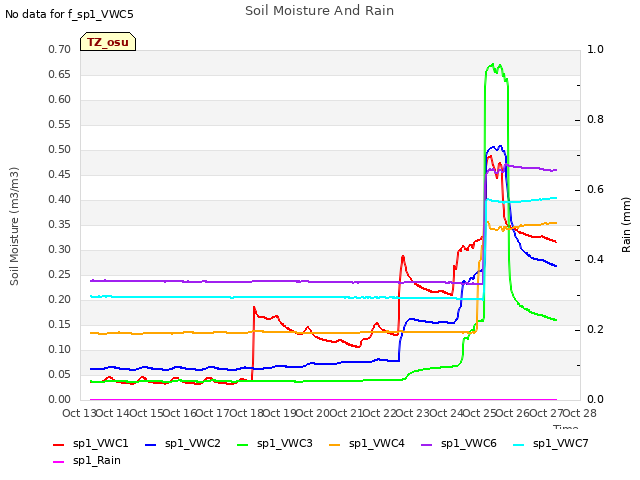The height and width of the screenshot is (480, 640).
Task: Click the purple VWC6 line end at Oct 27
Action: (x=554, y=170)
